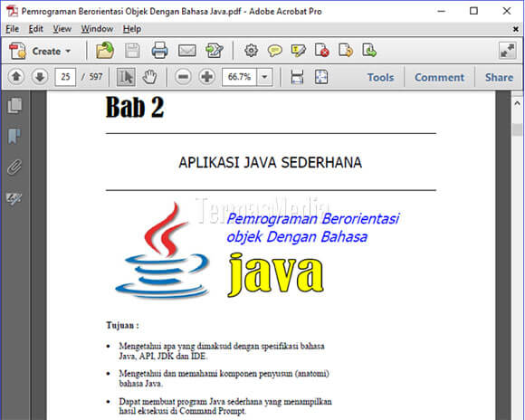Click the fit width scrolling icon
The height and width of the screenshot is (420, 525).
click(x=297, y=77)
